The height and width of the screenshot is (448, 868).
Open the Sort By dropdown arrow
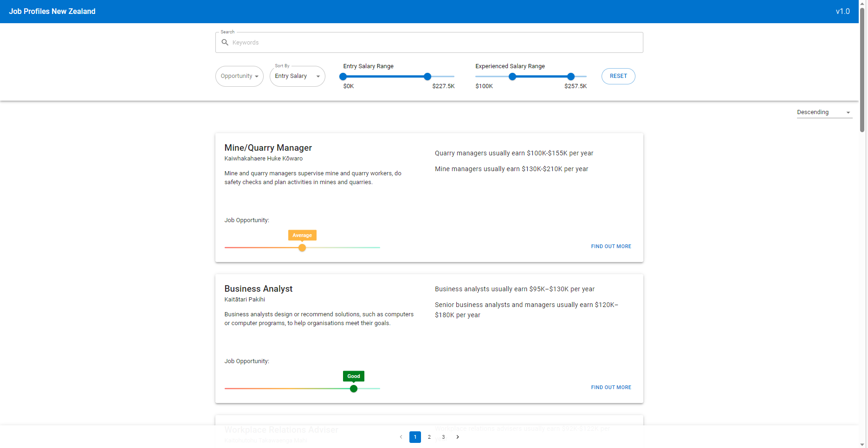[318, 77]
